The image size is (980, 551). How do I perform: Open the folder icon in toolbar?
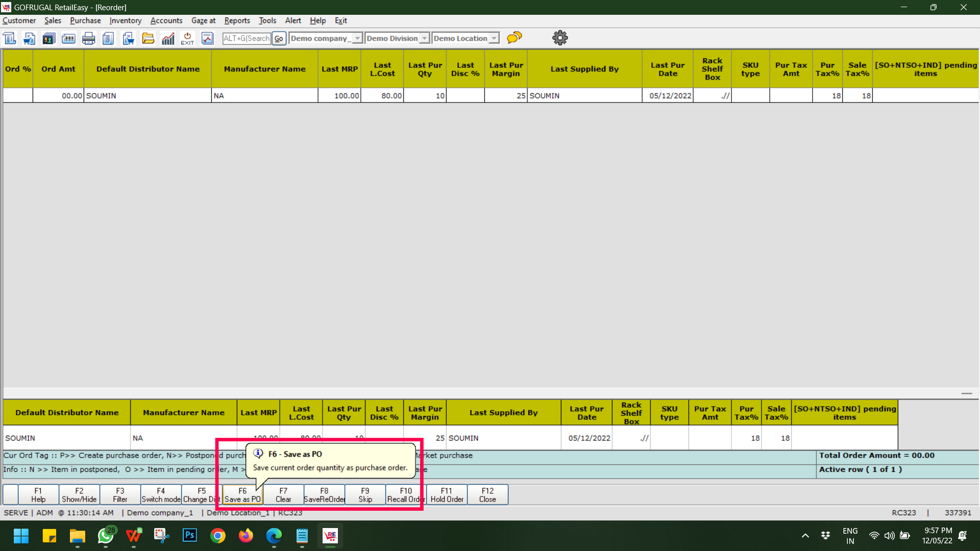click(x=148, y=38)
